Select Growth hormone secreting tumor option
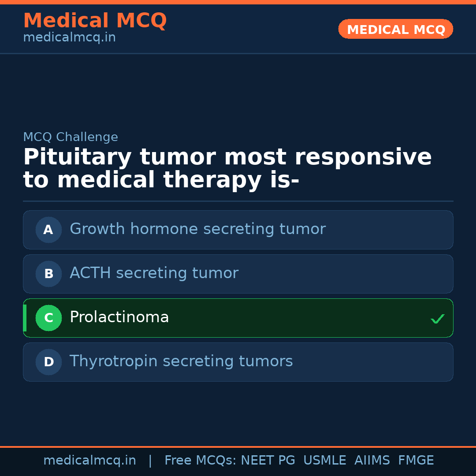The height and width of the screenshot is (476, 476). (x=197, y=229)
